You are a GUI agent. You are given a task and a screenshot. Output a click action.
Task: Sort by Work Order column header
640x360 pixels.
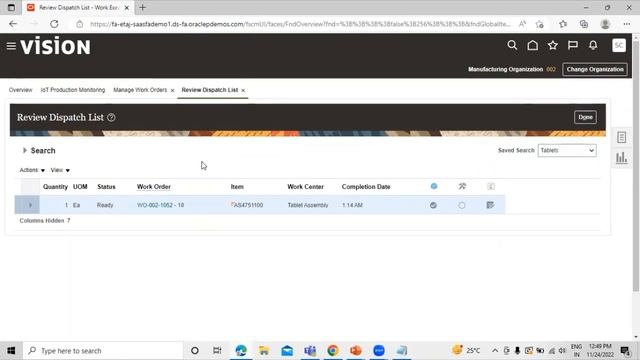153,187
